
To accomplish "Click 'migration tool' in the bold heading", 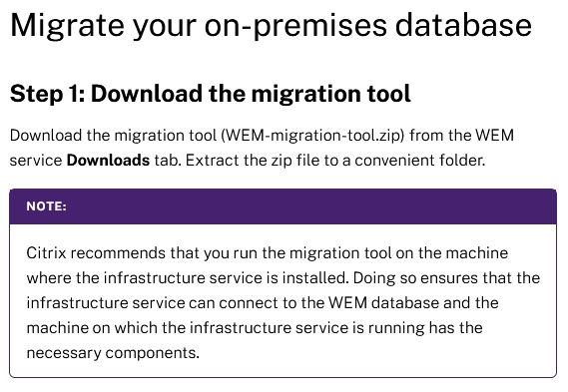I will coord(331,94).
